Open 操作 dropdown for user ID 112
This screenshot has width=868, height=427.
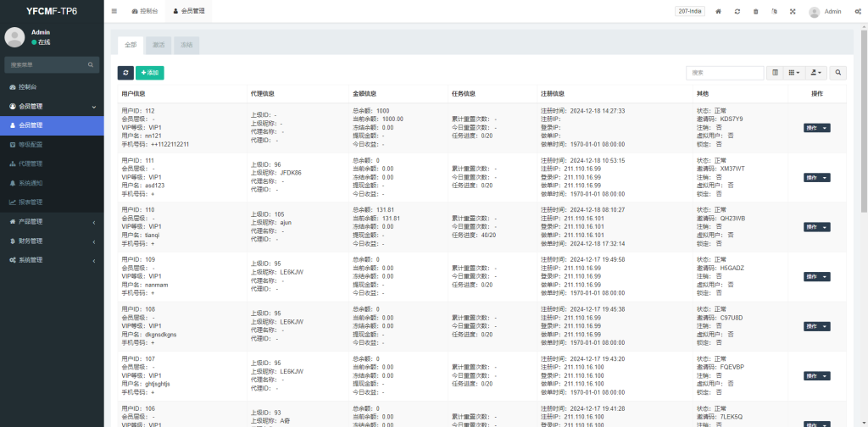816,128
